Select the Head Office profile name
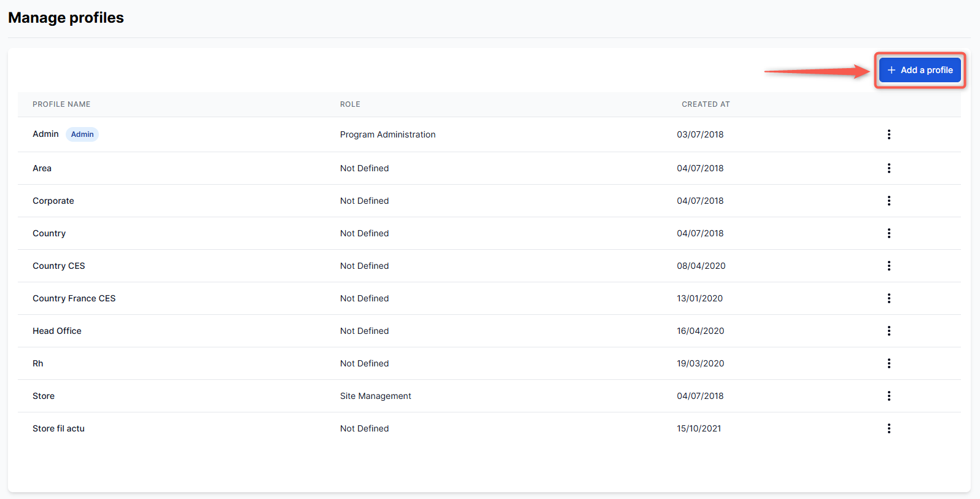The image size is (980, 499). [x=57, y=331]
